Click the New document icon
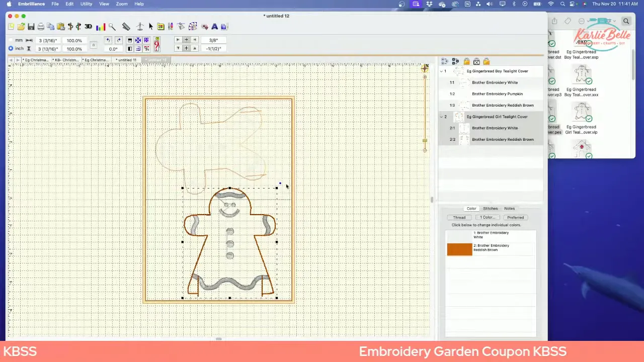This screenshot has width=644, height=362. click(x=11, y=27)
